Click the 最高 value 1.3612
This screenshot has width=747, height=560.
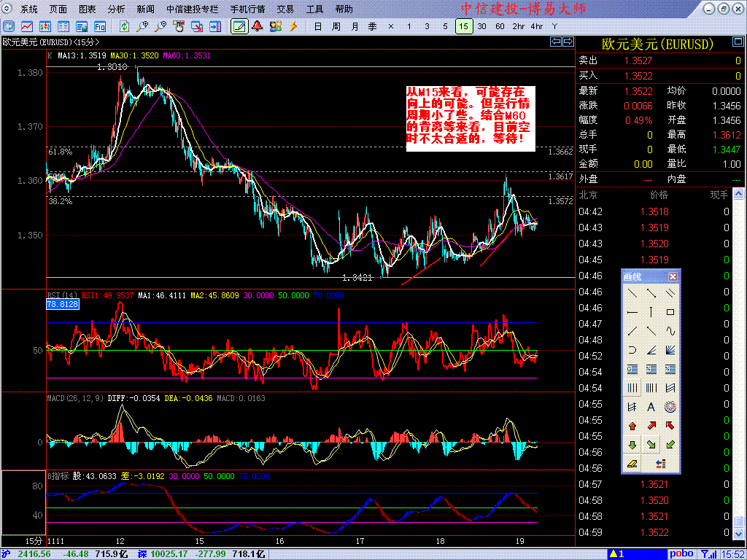[727, 135]
